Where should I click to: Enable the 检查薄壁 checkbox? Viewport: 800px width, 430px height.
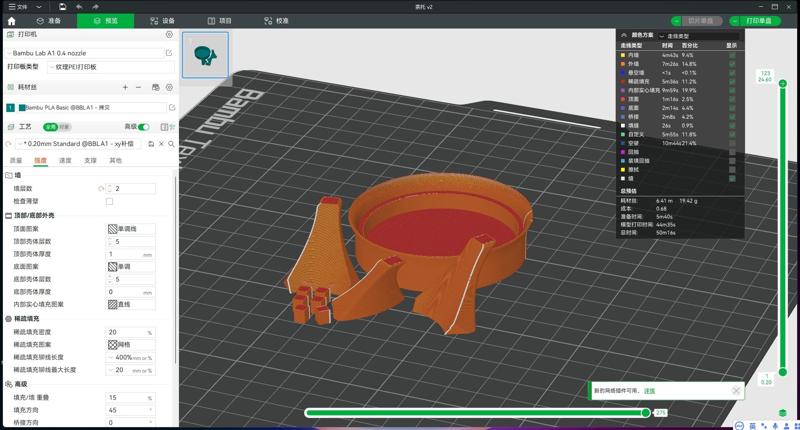(109, 201)
